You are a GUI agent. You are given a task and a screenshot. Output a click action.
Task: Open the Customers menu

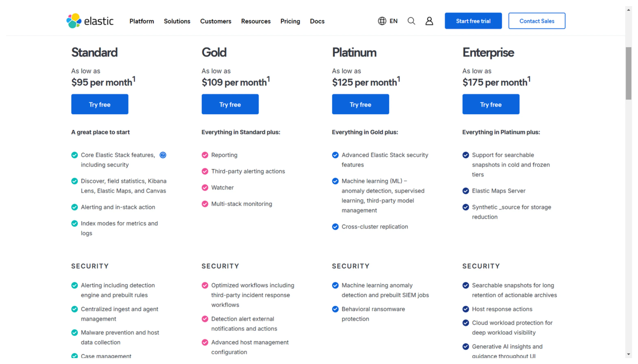coord(216,21)
